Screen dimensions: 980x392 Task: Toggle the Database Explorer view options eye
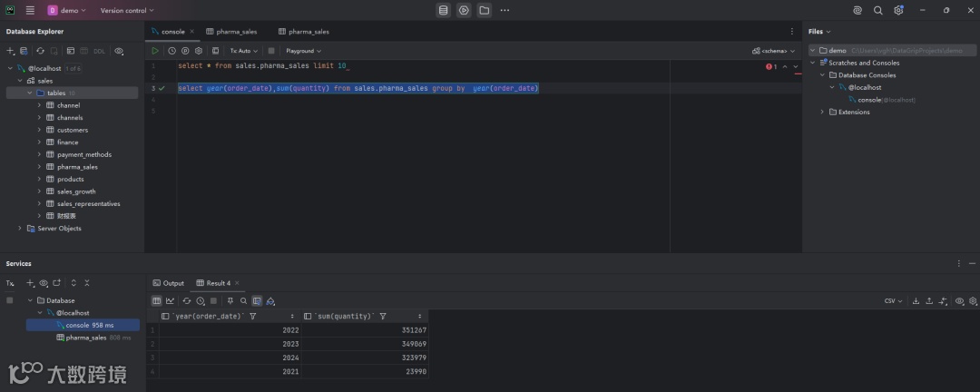[119, 51]
